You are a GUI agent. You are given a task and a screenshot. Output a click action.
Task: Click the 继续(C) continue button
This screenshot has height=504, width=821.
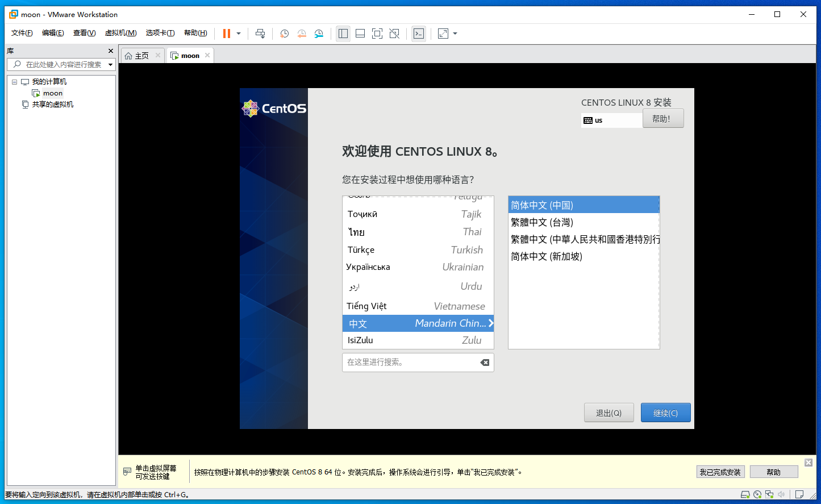(x=666, y=413)
